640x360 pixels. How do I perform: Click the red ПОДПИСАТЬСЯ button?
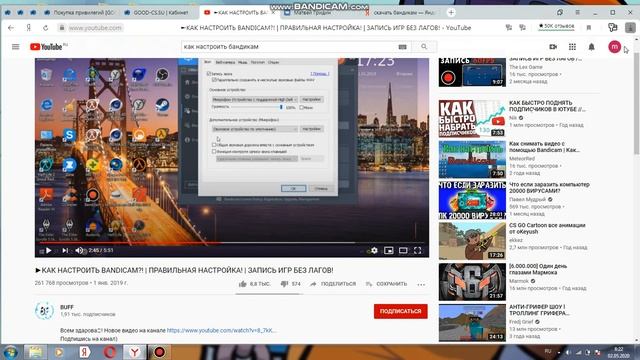(x=400, y=311)
